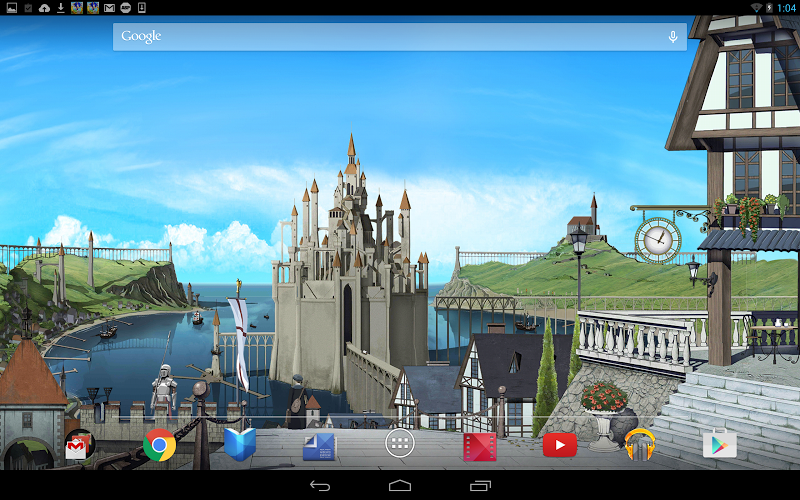Viewport: 800px width, 500px height.
Task: Click into the Google search field
Action: 399,37
